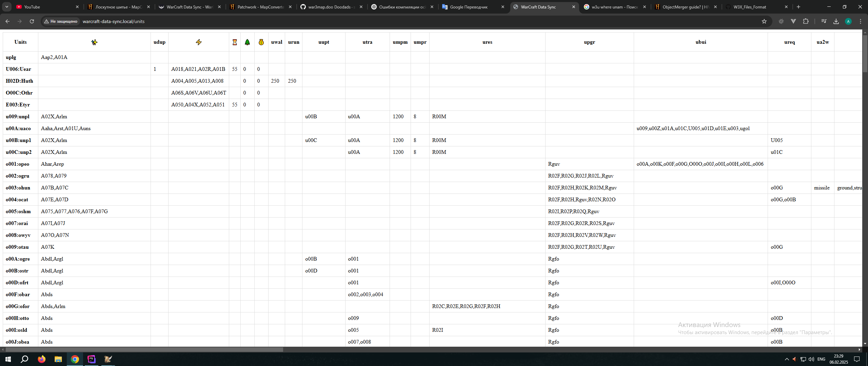Click the green tree column header icon
The height and width of the screenshot is (366, 868).
[x=248, y=42]
